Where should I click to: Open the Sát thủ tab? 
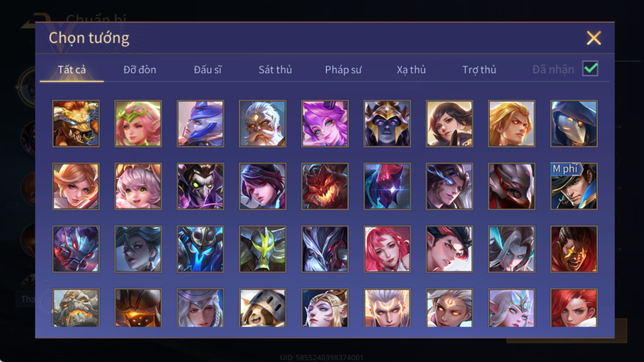click(x=275, y=70)
